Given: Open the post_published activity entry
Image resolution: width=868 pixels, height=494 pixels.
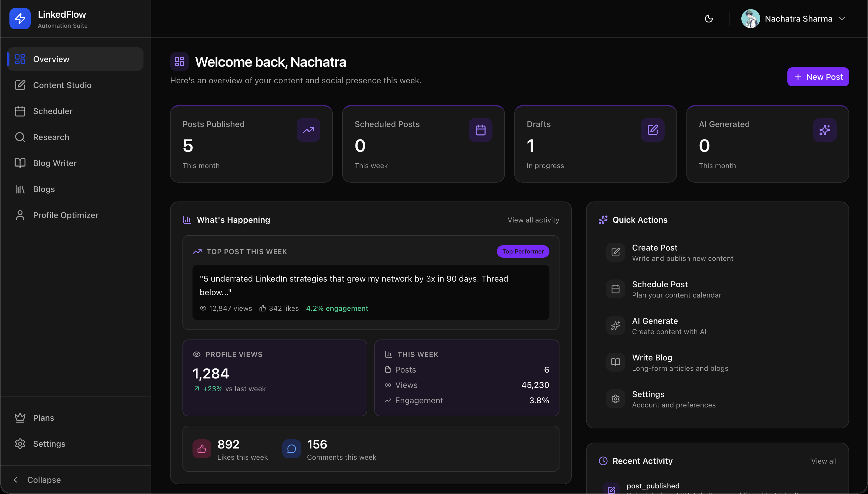Looking at the screenshot, I should pos(717,488).
